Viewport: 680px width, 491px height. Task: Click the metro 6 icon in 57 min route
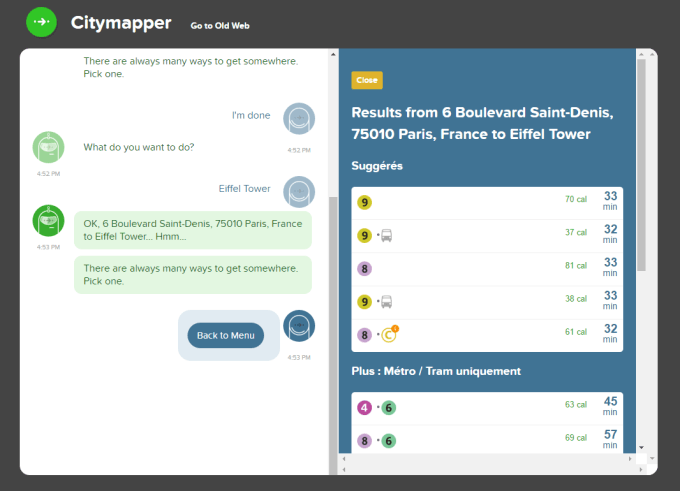(x=389, y=441)
